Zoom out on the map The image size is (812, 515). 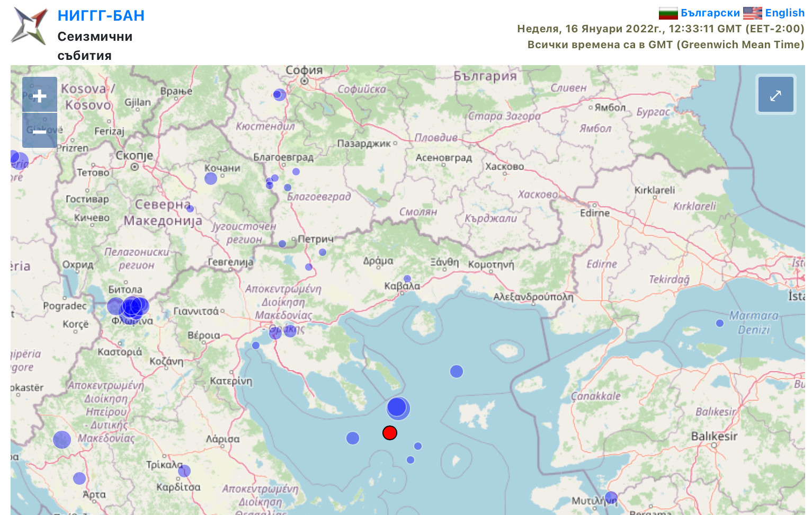[40, 131]
